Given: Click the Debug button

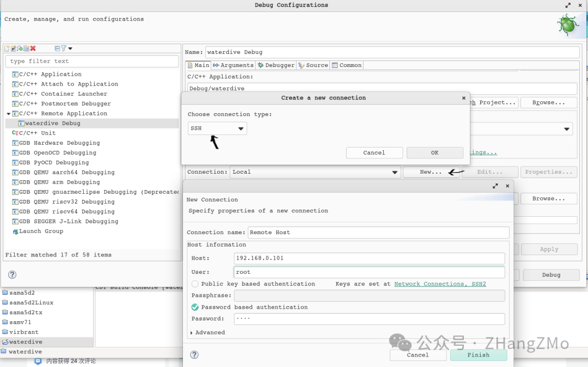Looking at the screenshot, I should click(551, 275).
